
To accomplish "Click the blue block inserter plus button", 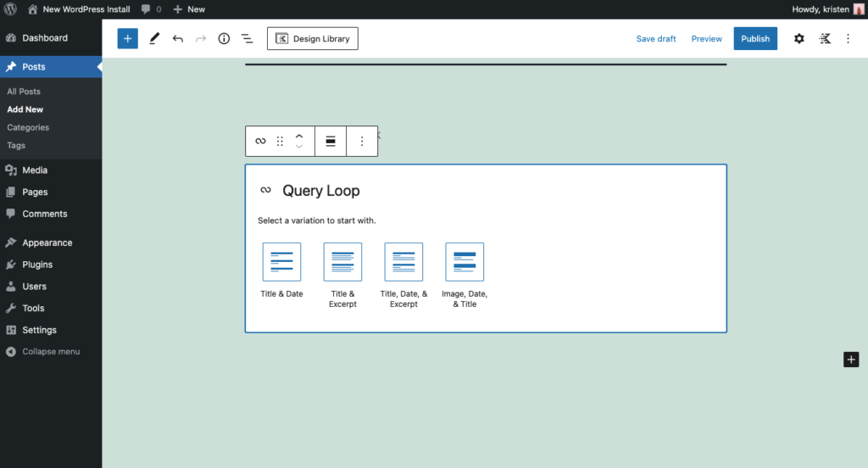I will pos(127,39).
